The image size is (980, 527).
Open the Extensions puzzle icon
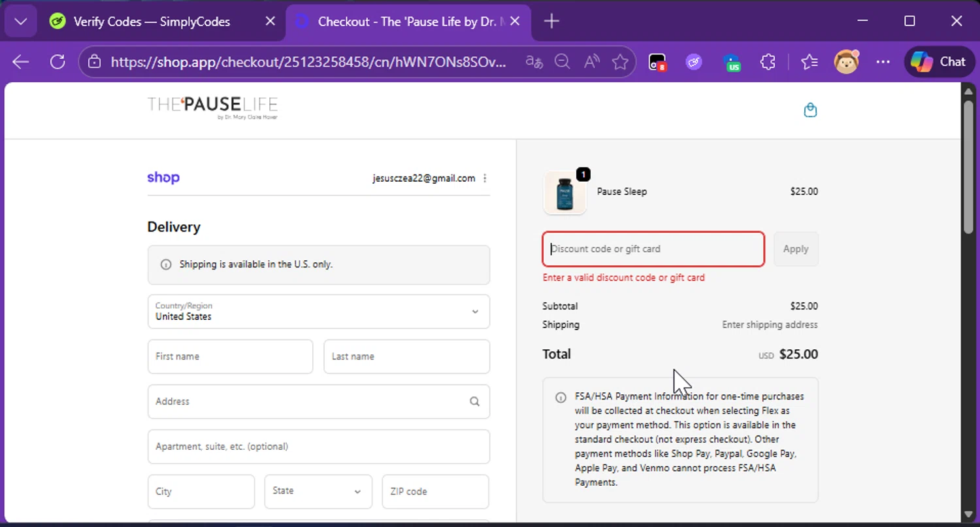768,62
